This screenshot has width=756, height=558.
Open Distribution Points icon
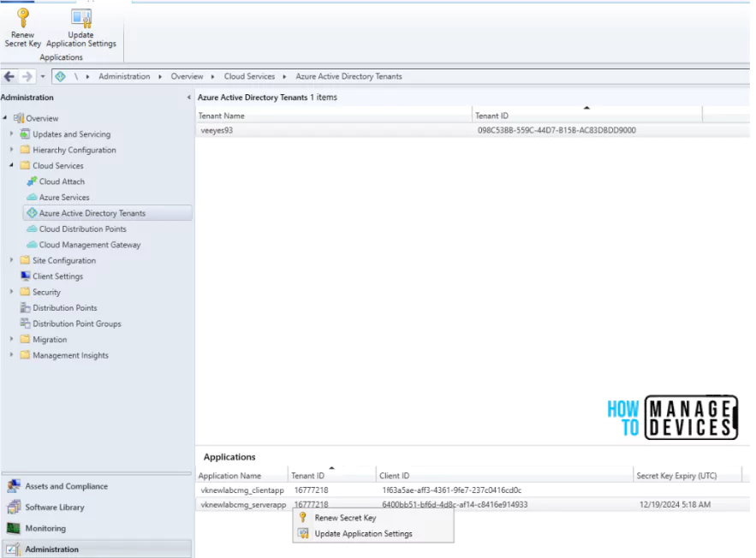point(25,307)
